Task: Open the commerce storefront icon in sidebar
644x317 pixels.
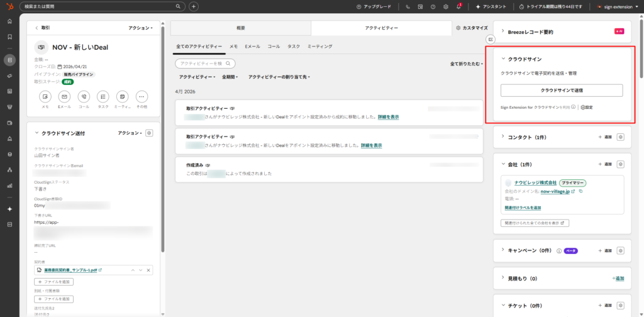Action: (x=9, y=107)
